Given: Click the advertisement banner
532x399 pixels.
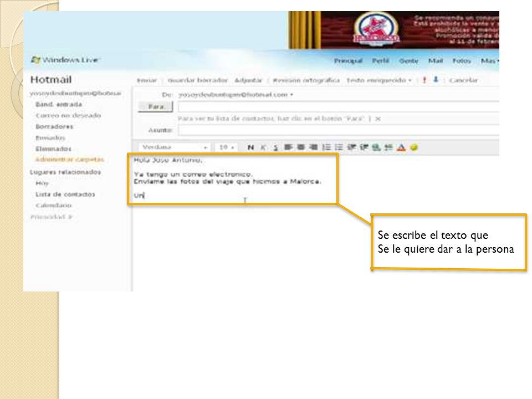Looking at the screenshot, I should point(393,30).
